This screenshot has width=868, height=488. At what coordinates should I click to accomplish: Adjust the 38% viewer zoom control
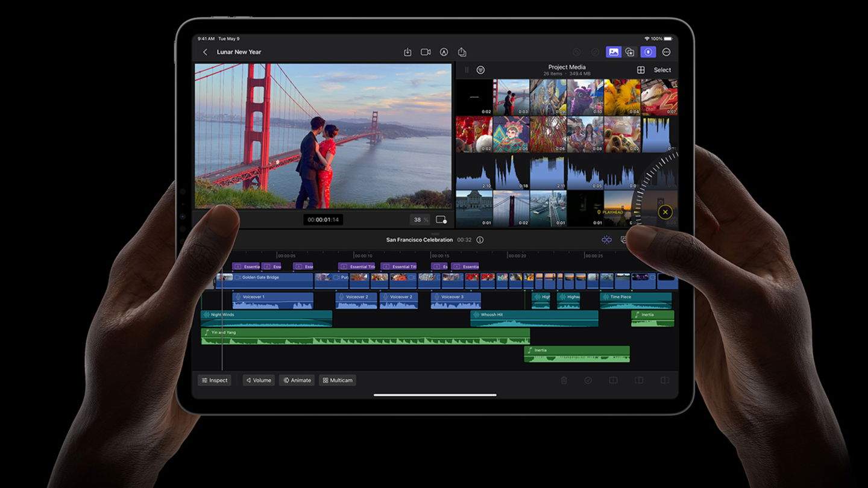pyautogui.click(x=420, y=219)
